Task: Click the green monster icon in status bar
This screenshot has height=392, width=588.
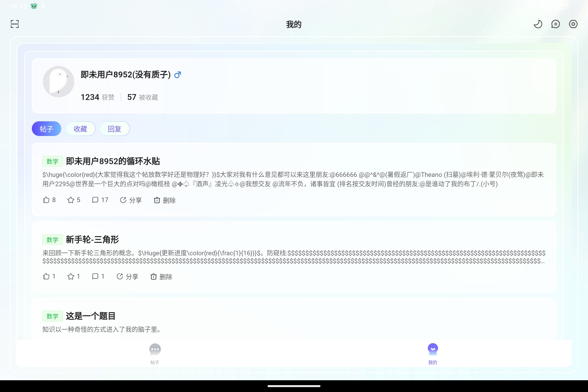Action: point(34,6)
